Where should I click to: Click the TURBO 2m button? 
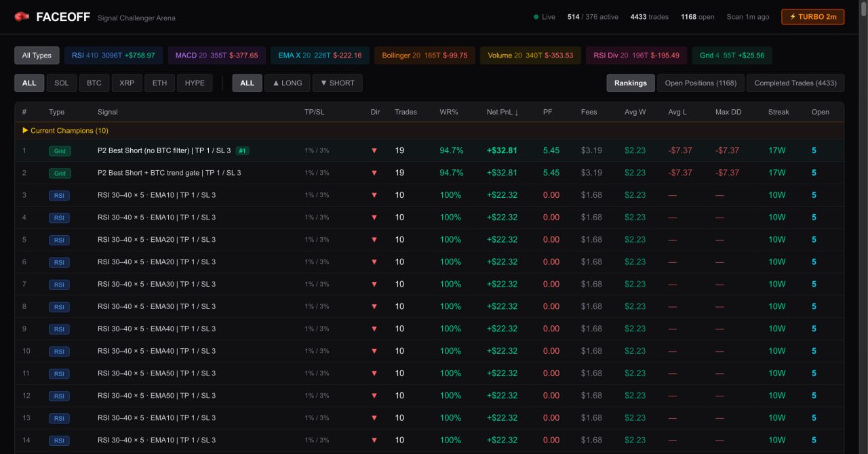point(812,17)
